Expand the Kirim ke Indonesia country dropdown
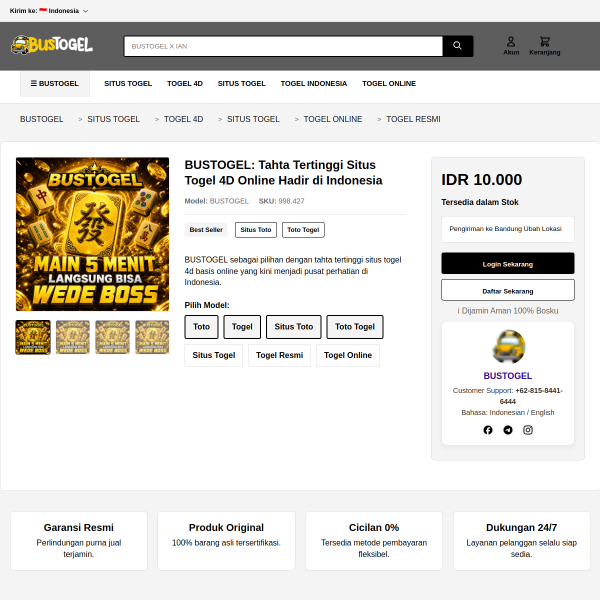Screen dimensions: 600x600 point(49,11)
